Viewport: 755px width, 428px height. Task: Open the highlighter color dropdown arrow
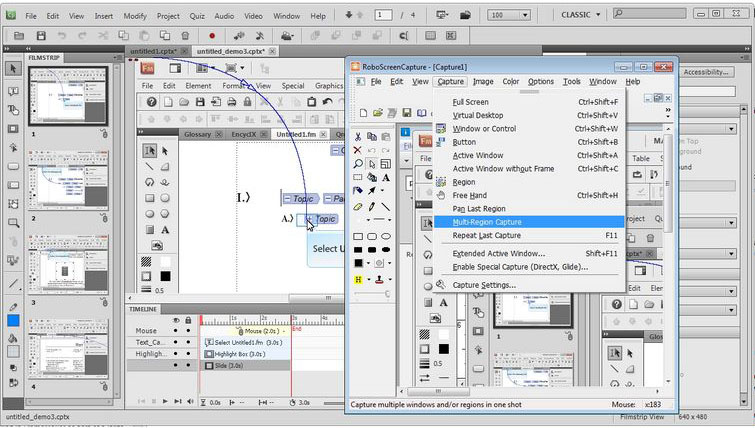click(x=368, y=279)
